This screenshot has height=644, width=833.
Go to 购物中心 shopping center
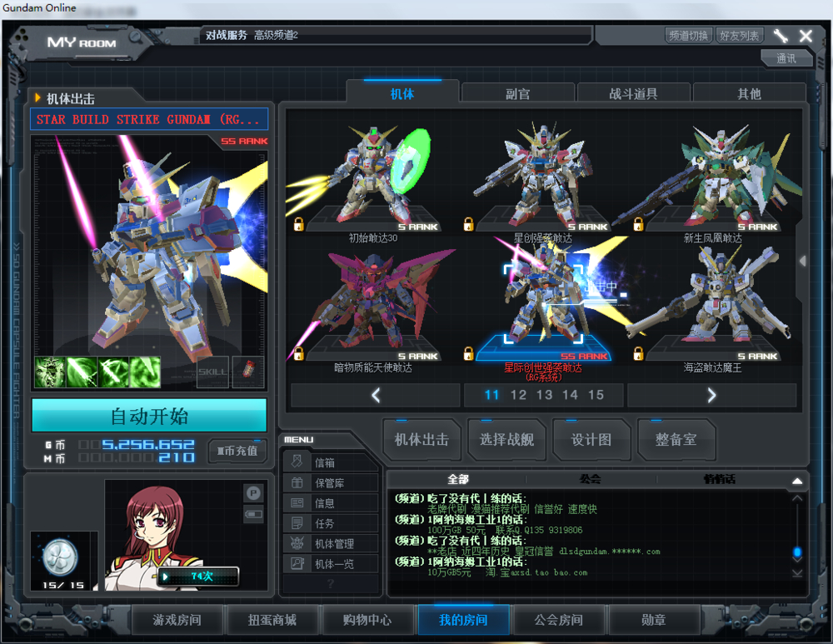tap(367, 620)
